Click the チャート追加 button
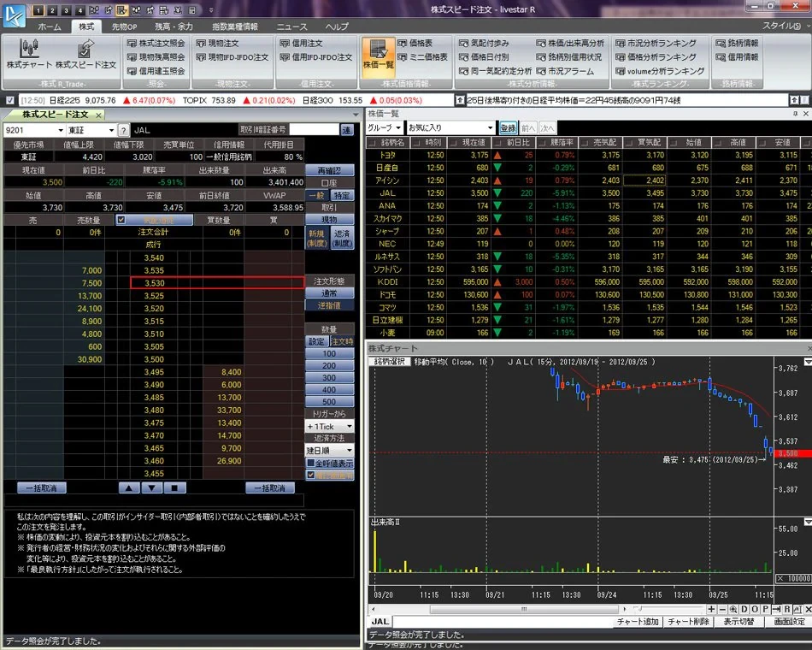 pyautogui.click(x=638, y=622)
